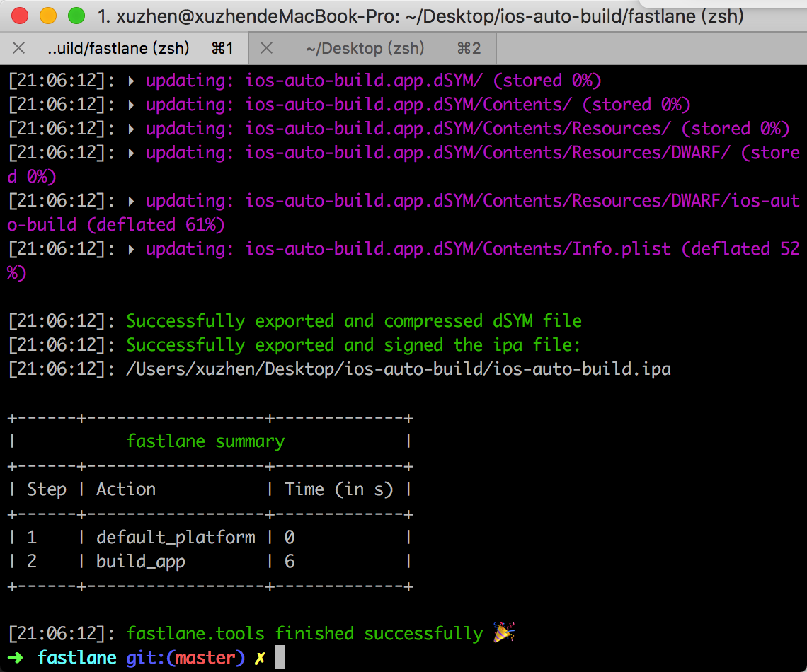Click the 'Step' column header
807x672 pixels.
[x=47, y=489]
